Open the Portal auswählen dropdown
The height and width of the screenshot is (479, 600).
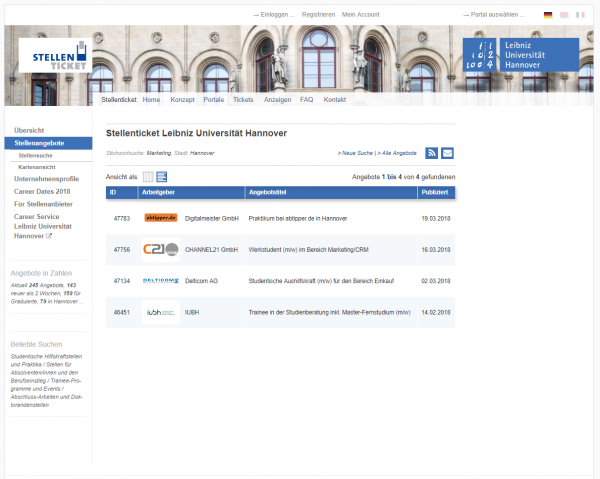pos(494,15)
